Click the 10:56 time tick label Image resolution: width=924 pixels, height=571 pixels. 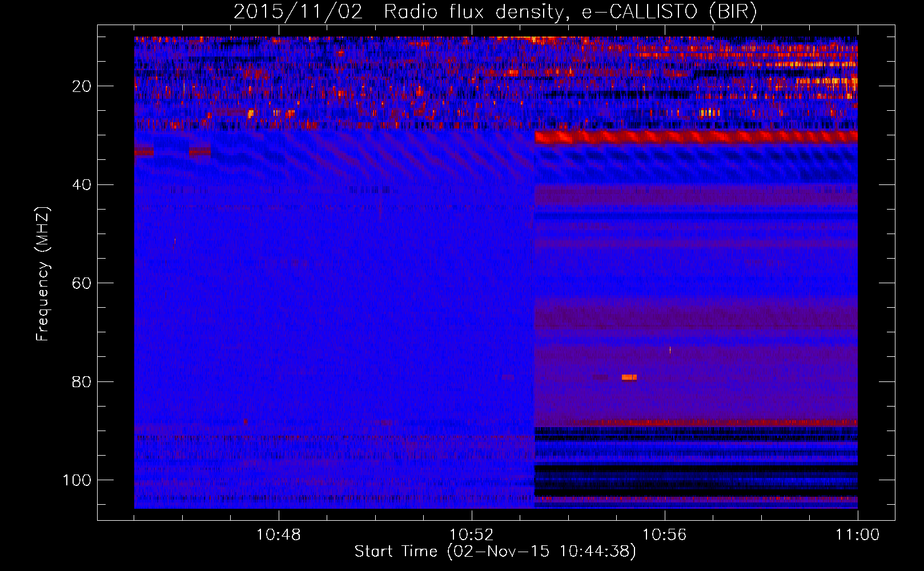(665, 535)
